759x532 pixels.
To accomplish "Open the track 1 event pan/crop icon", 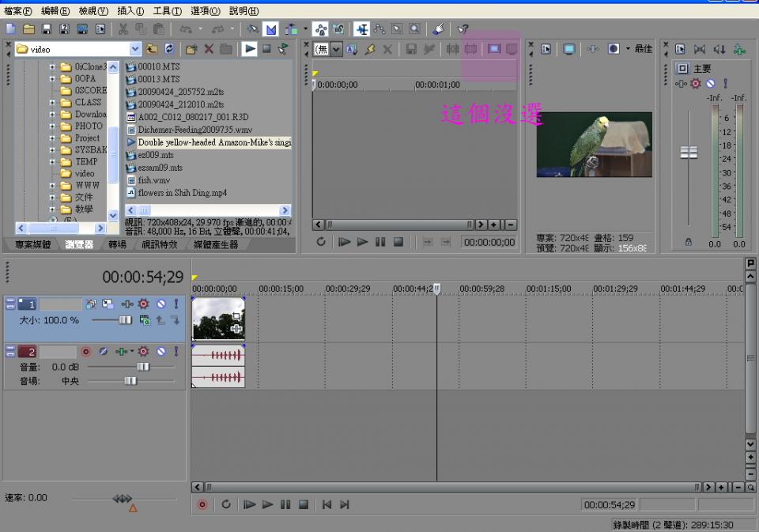I will (x=236, y=317).
